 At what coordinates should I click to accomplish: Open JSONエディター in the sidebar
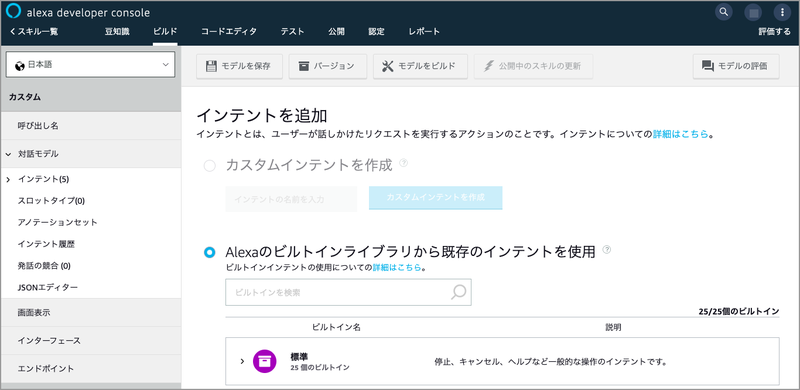pyautogui.click(x=47, y=287)
